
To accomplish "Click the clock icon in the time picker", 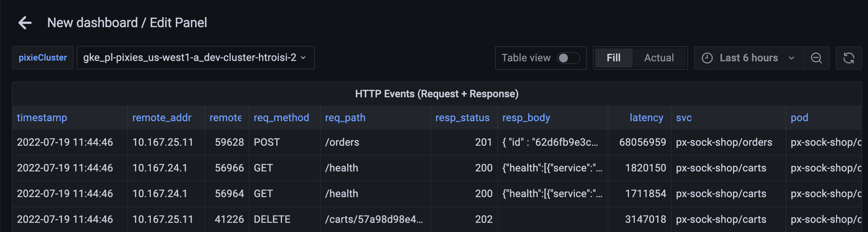I will 707,58.
